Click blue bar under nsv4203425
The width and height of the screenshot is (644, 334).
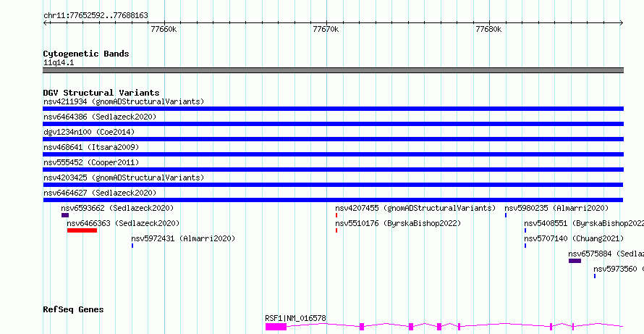pyautogui.click(x=333, y=185)
